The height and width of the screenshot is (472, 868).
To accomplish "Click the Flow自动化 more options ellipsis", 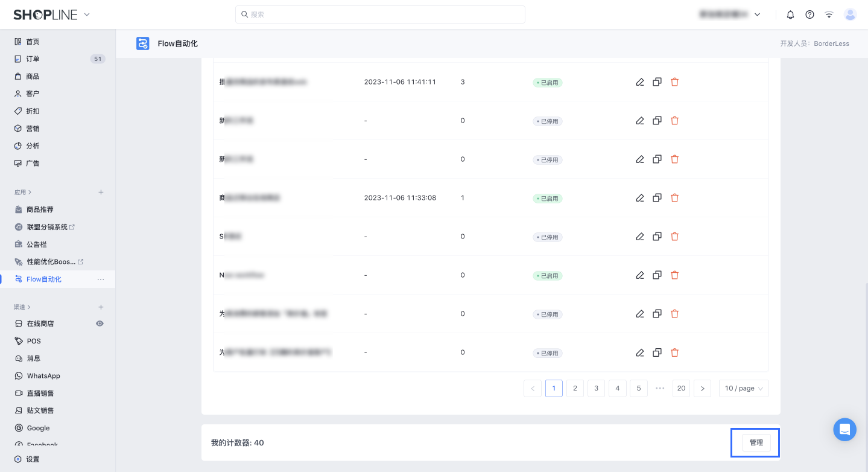I will tap(101, 279).
